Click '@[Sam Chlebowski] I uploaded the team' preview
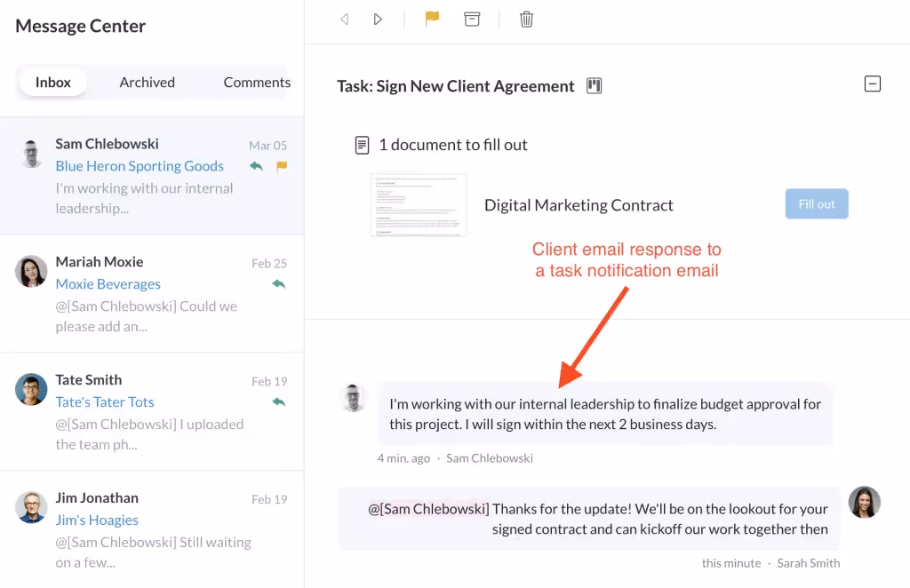The image size is (910, 588). (x=149, y=434)
